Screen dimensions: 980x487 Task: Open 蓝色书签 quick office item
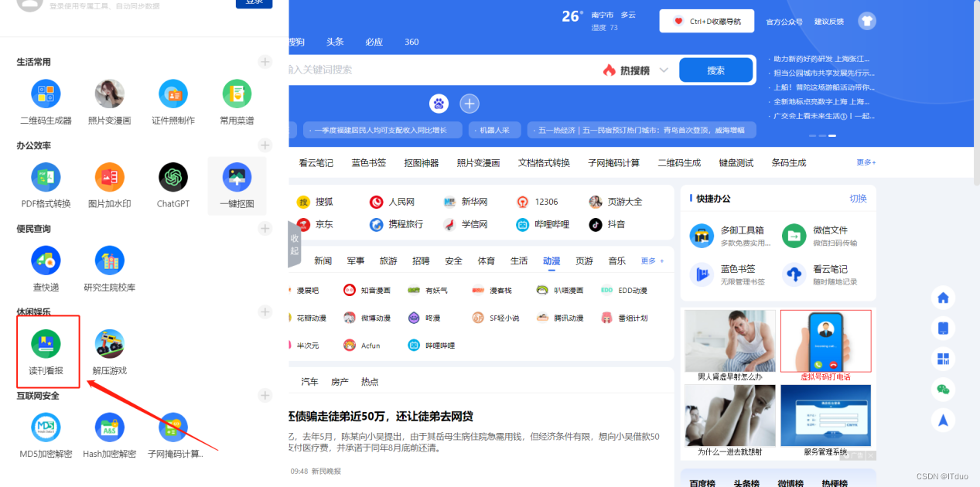click(x=727, y=274)
